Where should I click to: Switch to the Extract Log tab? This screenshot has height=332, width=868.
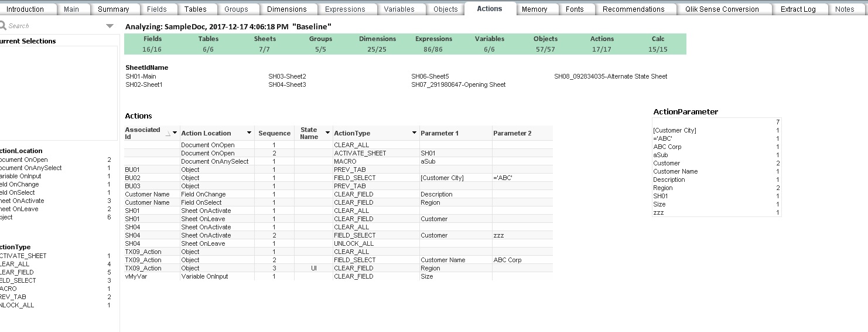798,9
